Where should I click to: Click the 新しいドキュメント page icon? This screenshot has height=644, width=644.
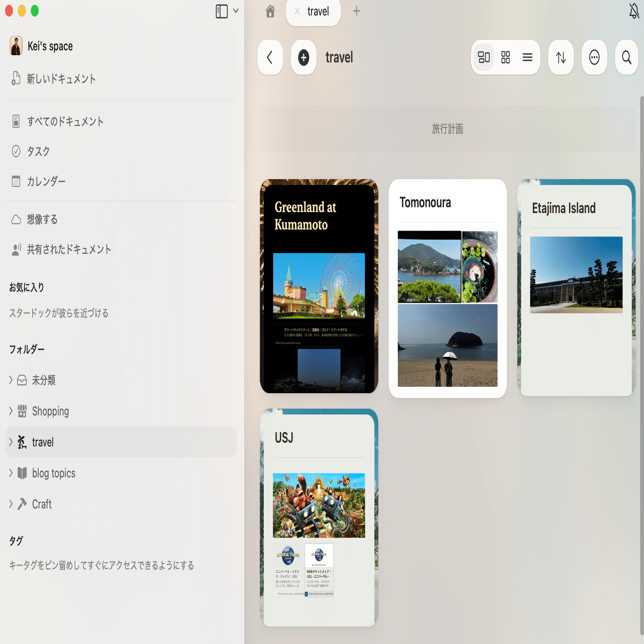tap(16, 78)
